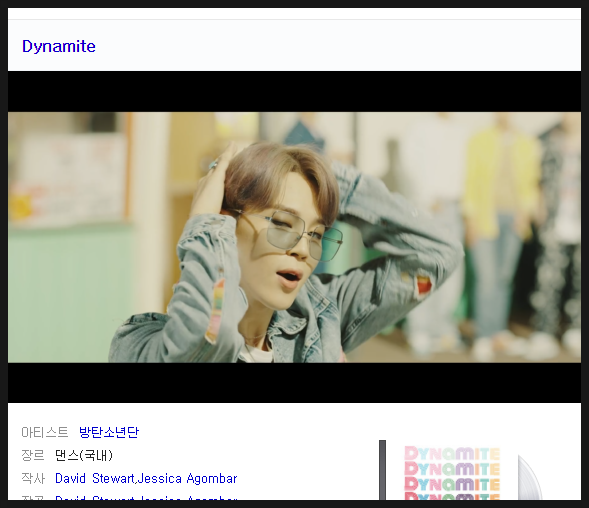Select the genre text 댄스(국내)
The image size is (589, 508).
click(x=84, y=455)
